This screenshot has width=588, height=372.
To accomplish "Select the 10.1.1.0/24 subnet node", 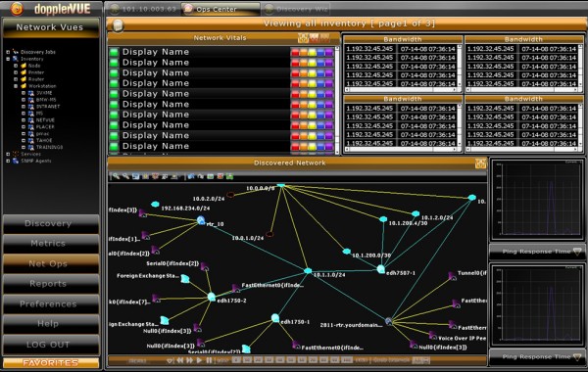I will click(308, 270).
